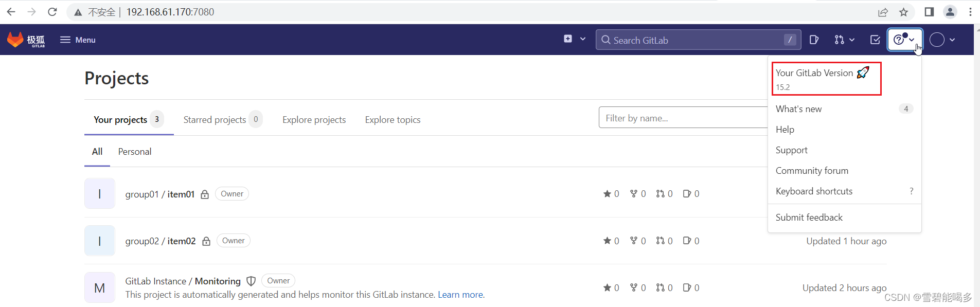
Task: Click the Owner badge on Monitoring project
Action: pos(278,281)
